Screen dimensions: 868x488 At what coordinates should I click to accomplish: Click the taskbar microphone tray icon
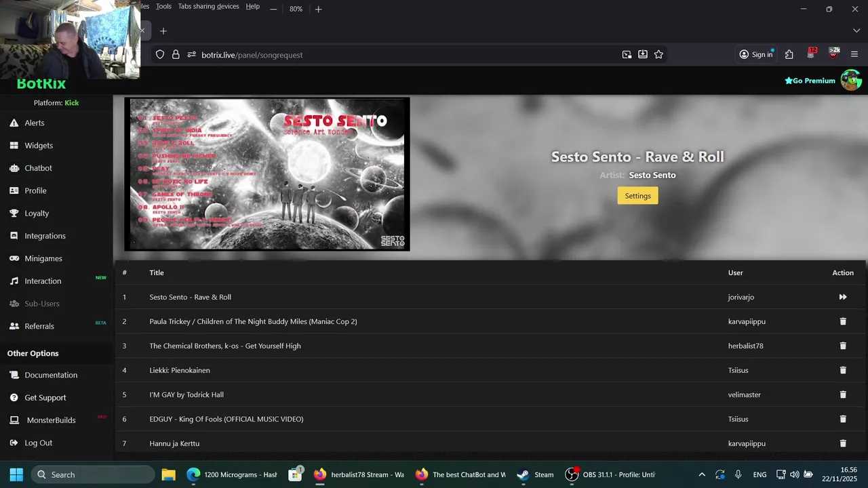click(738, 474)
